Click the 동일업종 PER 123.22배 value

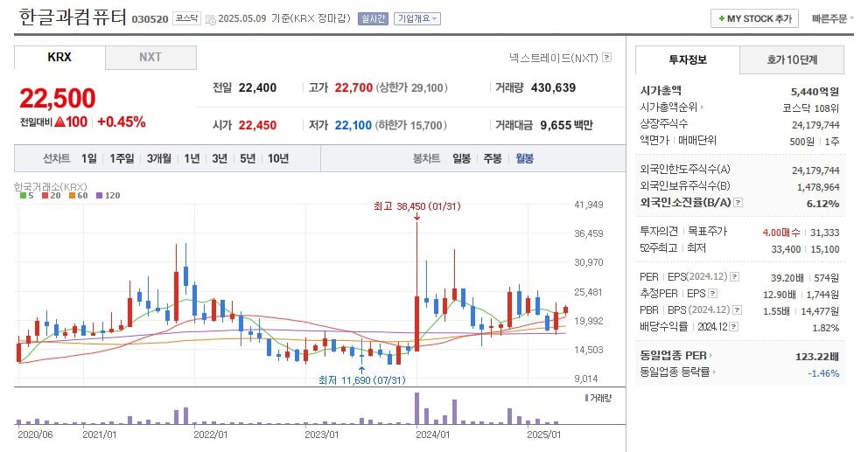(x=817, y=357)
